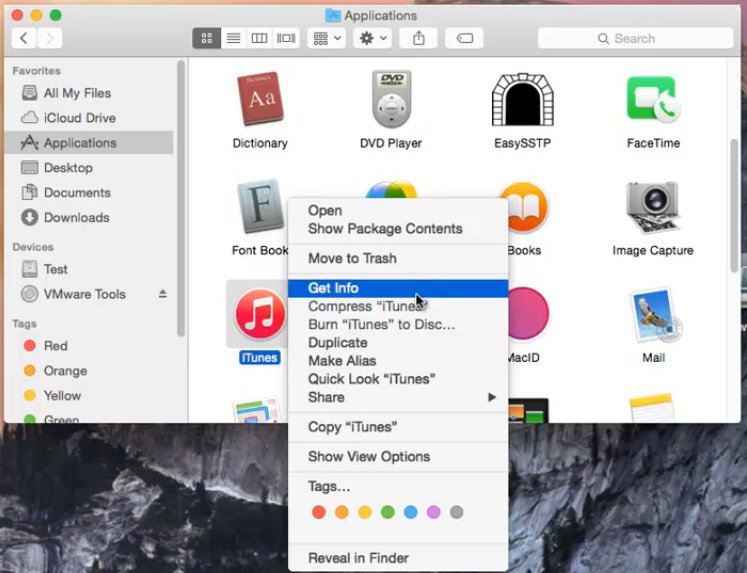747x573 pixels.
Task: Choose Quick Look "iTunes"
Action: coord(398,379)
